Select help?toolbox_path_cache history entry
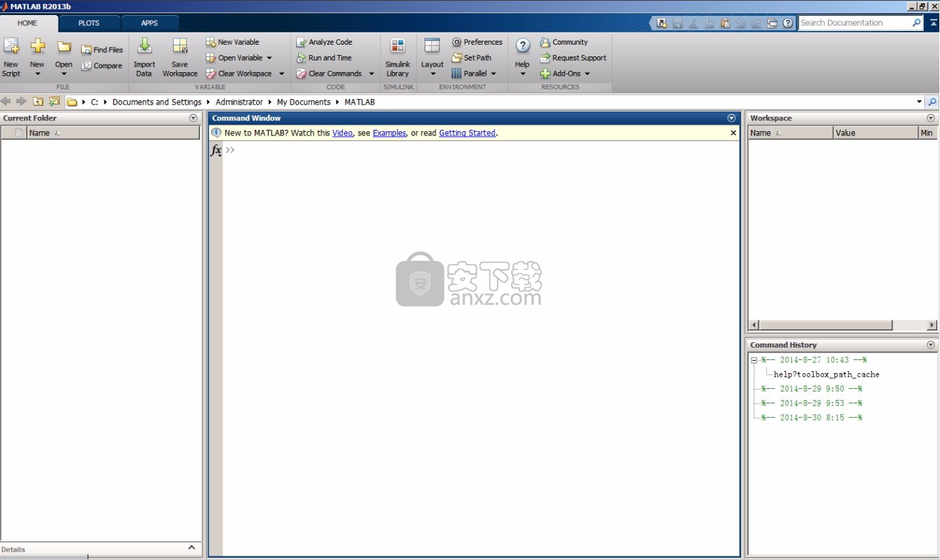The width and height of the screenshot is (940, 560). click(x=827, y=374)
